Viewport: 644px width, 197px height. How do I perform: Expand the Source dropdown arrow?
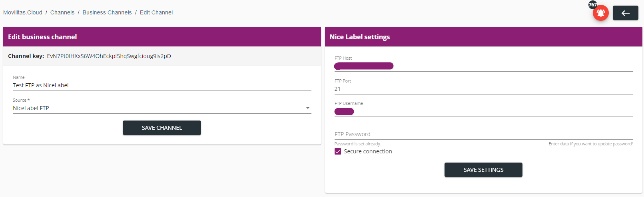tap(307, 108)
